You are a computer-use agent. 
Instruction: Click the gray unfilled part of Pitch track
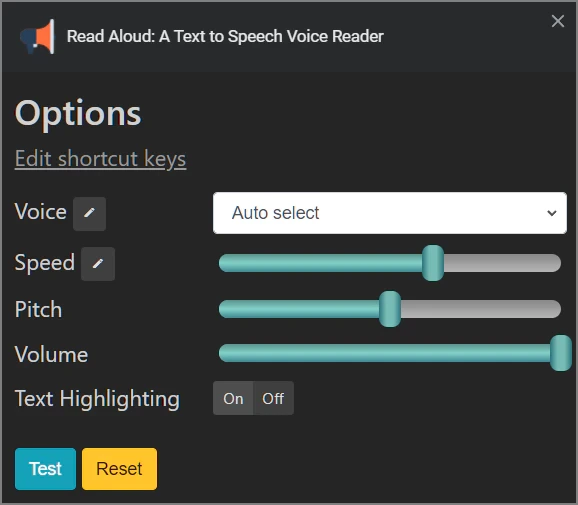click(481, 309)
